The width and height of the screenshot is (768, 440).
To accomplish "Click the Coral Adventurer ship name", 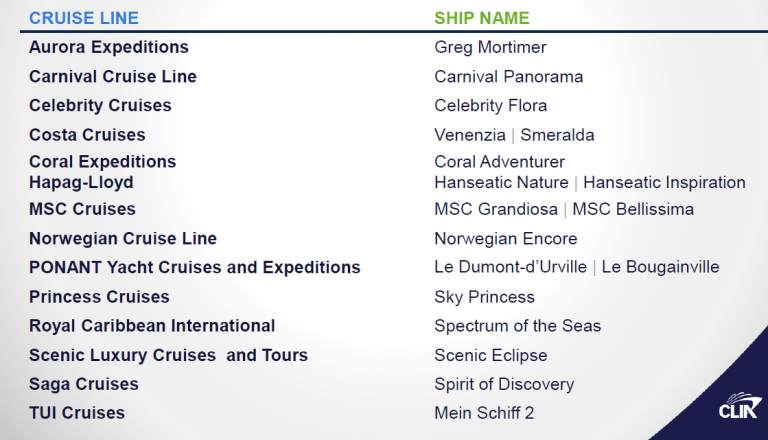I will [499, 162].
